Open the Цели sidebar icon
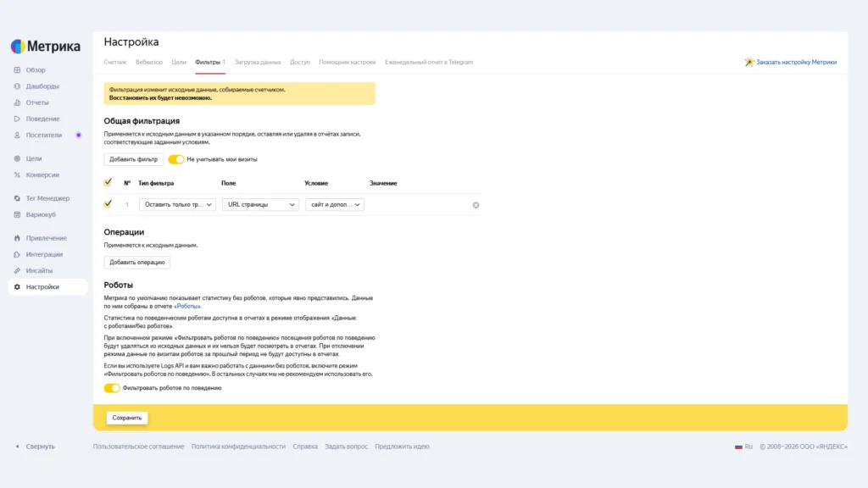Screen dimensions: 868x488 click(17, 158)
